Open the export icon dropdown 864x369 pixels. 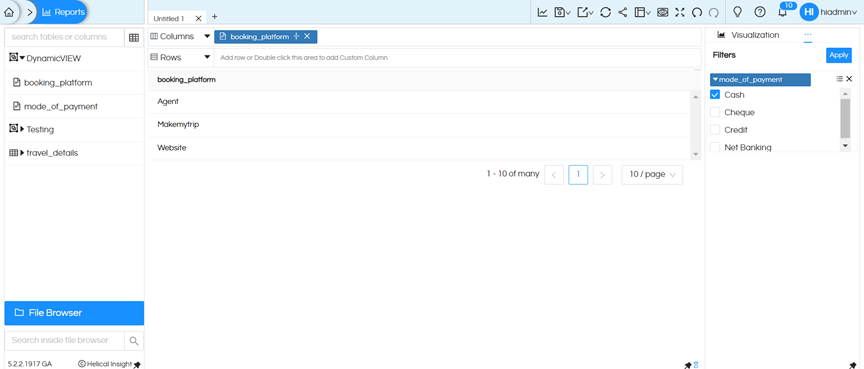tap(585, 12)
